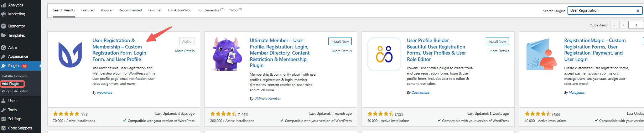
Task: Open author wpeverest link
Action: tap(104, 93)
